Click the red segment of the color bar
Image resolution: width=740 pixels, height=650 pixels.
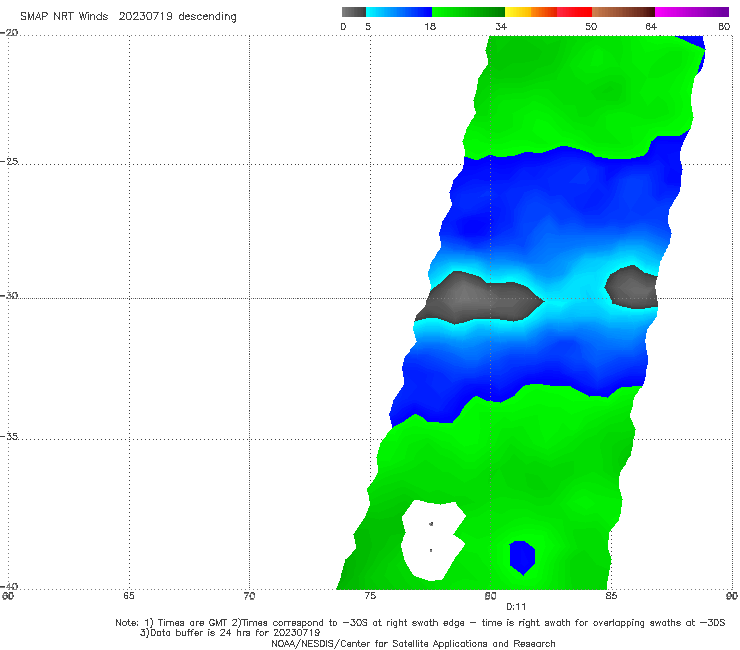point(574,12)
